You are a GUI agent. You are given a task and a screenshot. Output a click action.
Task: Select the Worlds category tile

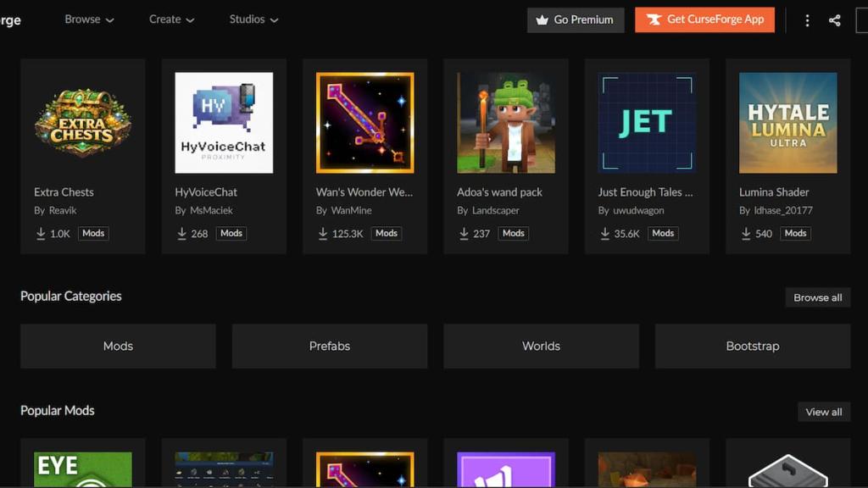[x=541, y=346]
